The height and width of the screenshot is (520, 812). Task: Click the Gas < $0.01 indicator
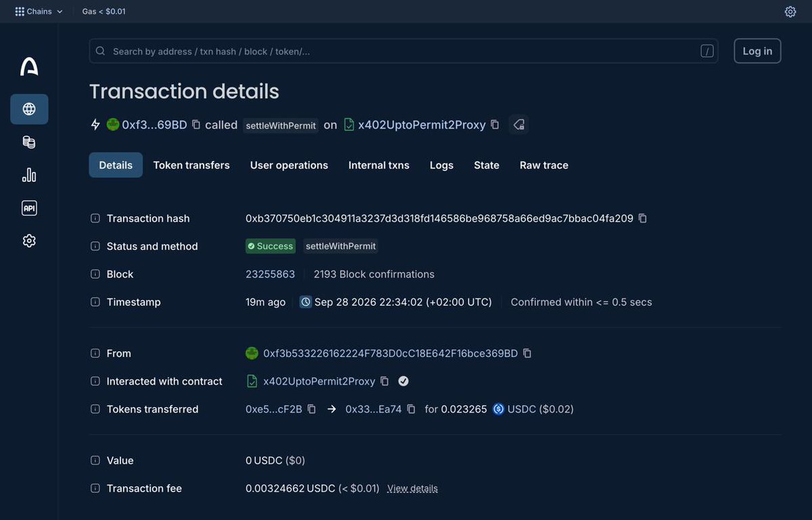[104, 11]
